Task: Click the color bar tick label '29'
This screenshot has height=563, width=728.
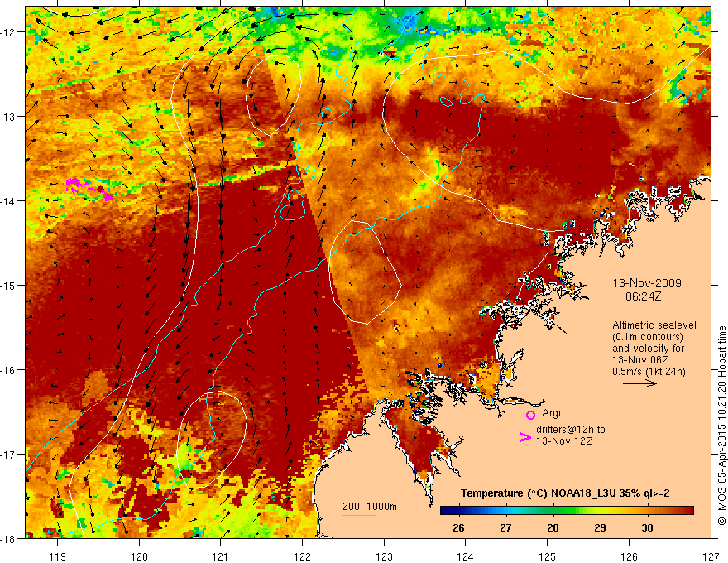Action: coord(600,527)
